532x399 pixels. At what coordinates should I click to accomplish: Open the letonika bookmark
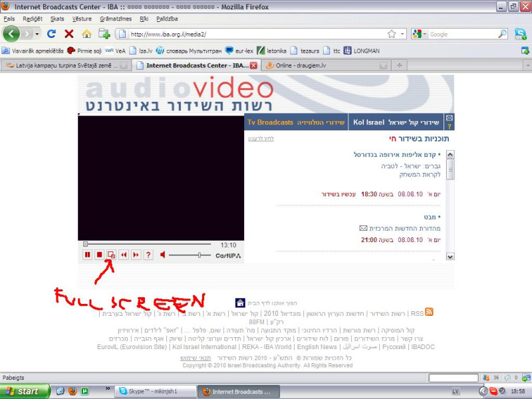(x=271, y=51)
